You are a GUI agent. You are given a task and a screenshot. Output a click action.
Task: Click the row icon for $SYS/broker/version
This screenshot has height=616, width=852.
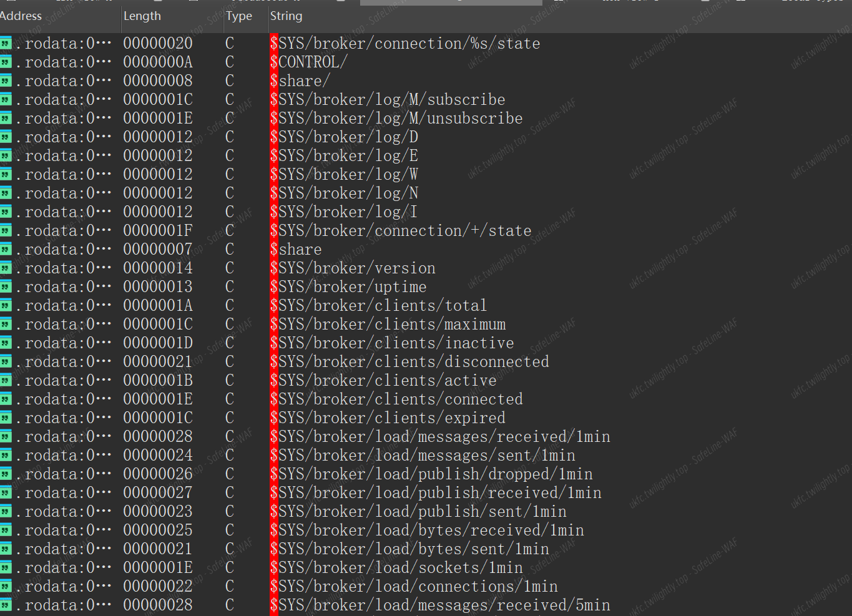6,268
